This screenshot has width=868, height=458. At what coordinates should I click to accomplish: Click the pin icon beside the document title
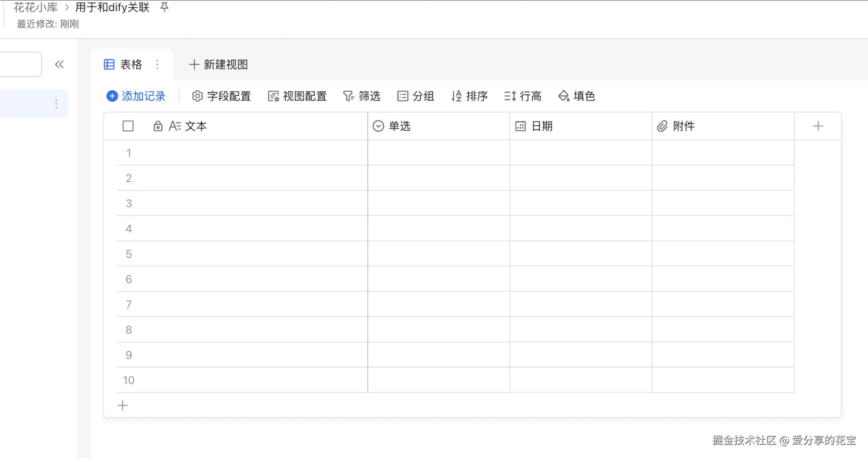(164, 7)
